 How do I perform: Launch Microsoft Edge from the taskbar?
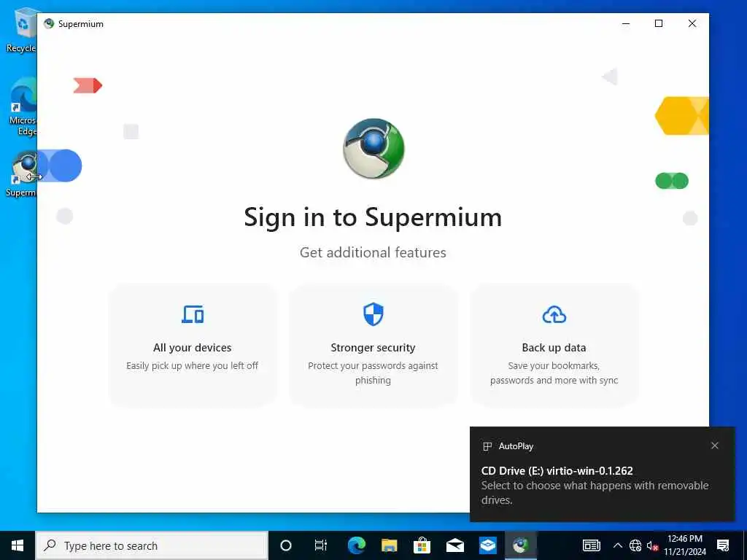(356, 545)
